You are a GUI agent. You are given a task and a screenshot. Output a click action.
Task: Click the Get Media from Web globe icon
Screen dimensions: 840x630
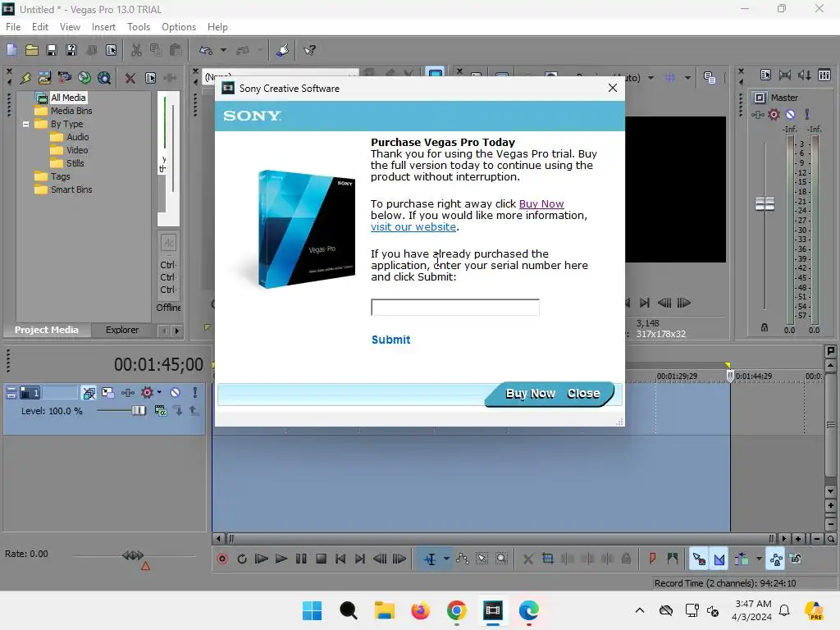pos(84,78)
